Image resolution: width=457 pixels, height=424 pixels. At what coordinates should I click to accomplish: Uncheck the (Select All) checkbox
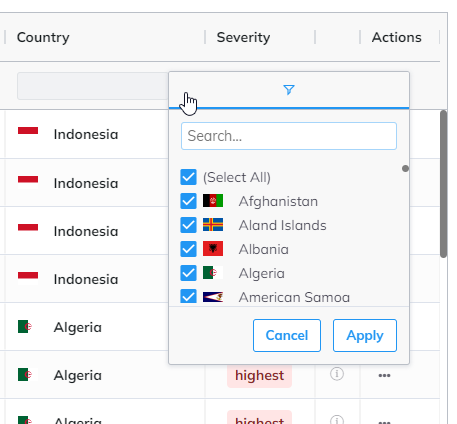188,177
